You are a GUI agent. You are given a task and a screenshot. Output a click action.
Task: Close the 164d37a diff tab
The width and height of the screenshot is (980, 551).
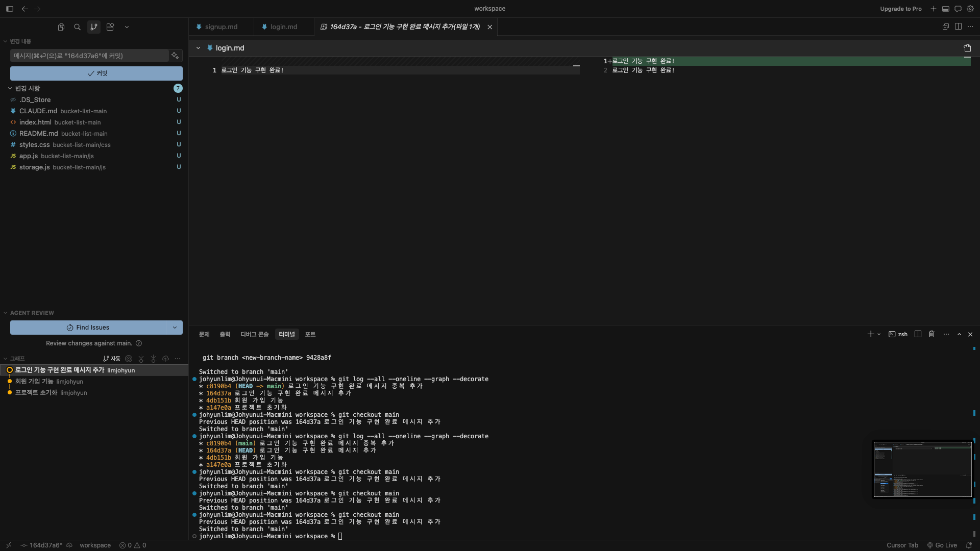point(490,27)
